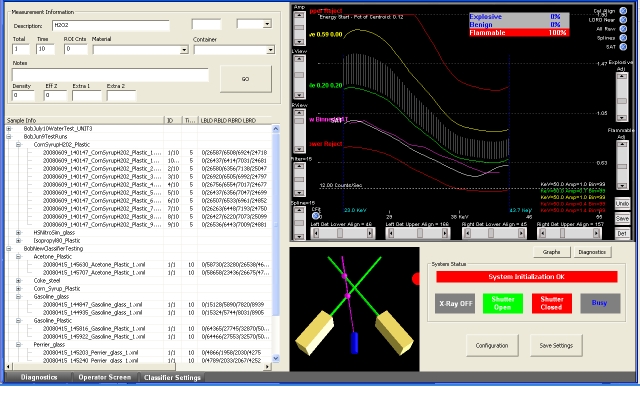Click the blue Busy status indicator
The image size is (640, 400).
[x=599, y=304]
